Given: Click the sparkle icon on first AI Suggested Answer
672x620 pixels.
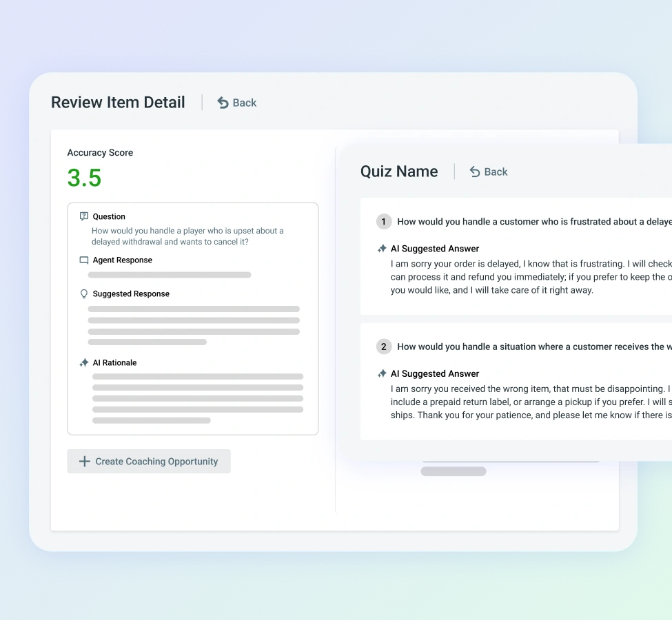Looking at the screenshot, I should 382,249.
